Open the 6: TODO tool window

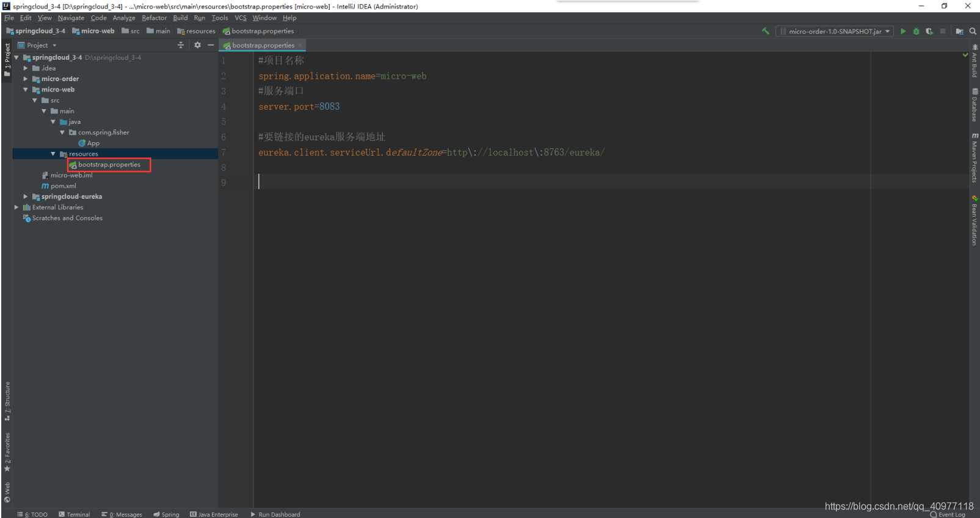(x=32, y=514)
